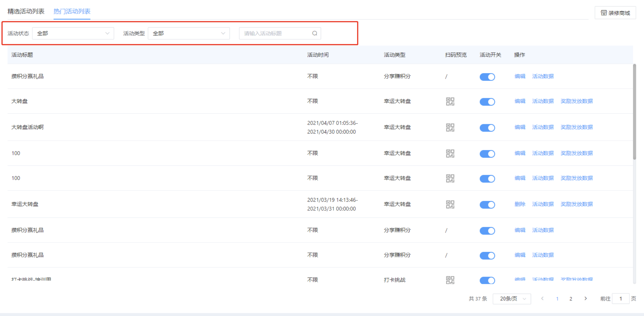The image size is (644, 316).
Task: Switch to 精选活动列表 tab
Action: [26, 11]
